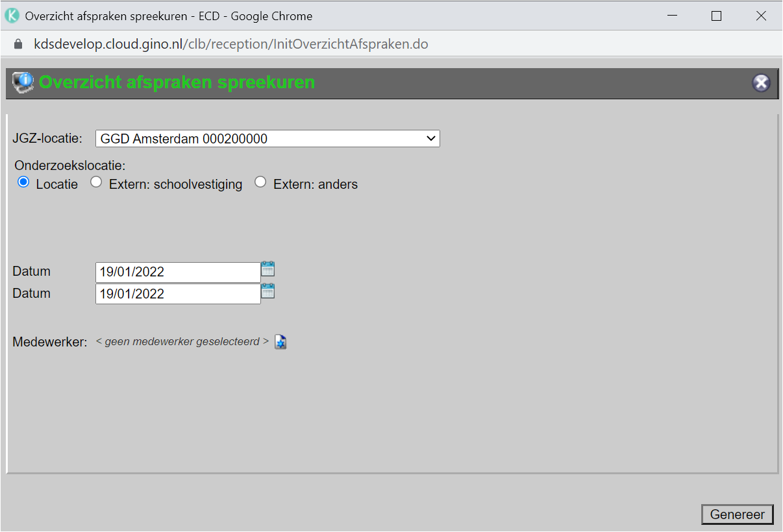Focus the second Datum input field

[x=177, y=294]
